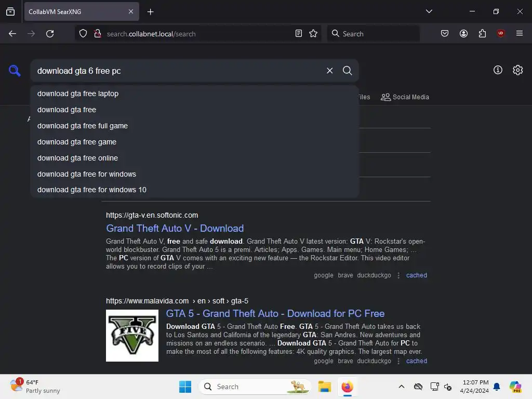The image size is (532, 399).
Task: Open a new browser tab
Action: tap(150, 12)
